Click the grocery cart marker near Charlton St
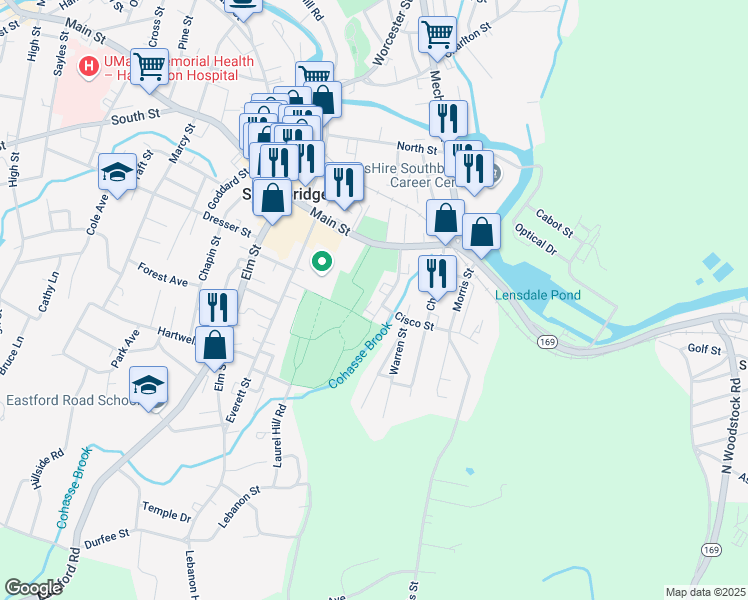748x600 pixels. pos(437,36)
